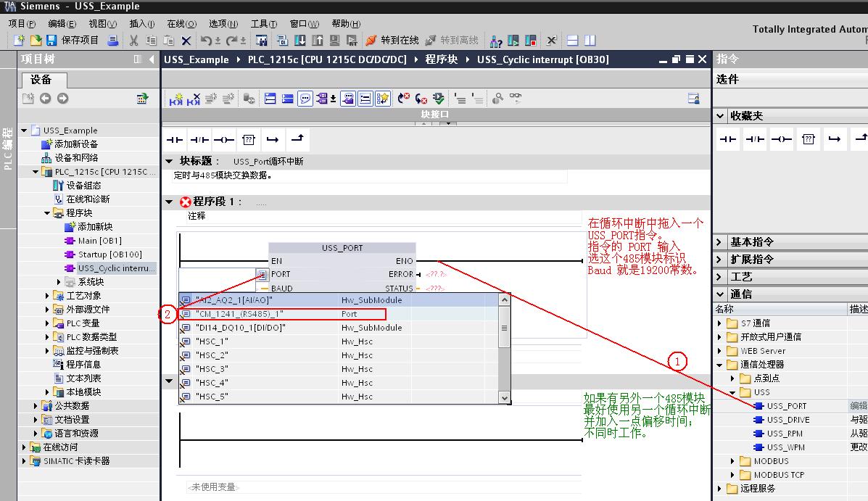
Task: Click 转到离线 go offline button
Action: (452, 41)
